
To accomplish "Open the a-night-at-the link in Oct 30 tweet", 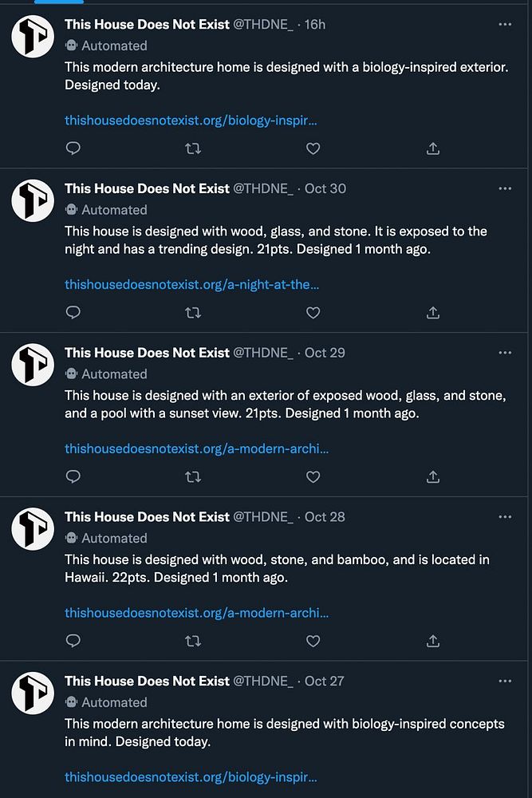I will click(x=191, y=285).
